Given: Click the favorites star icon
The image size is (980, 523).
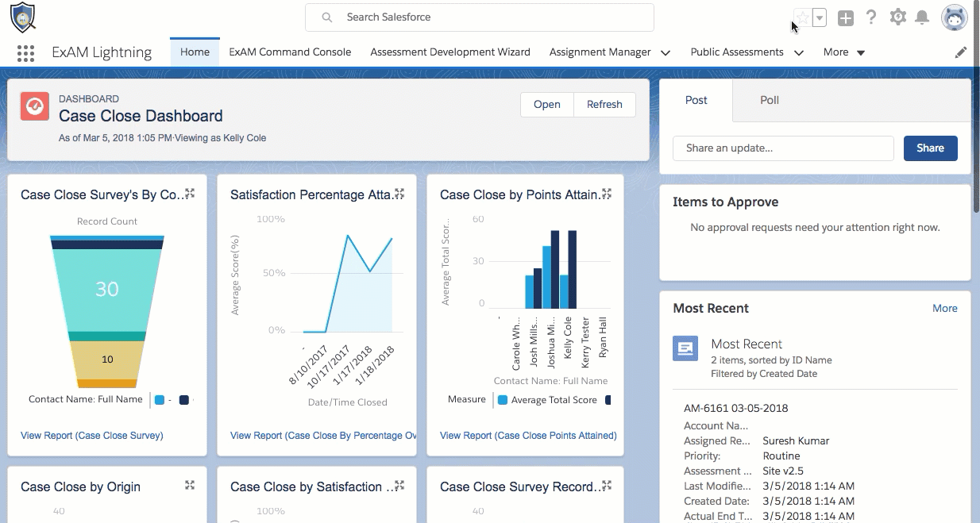Looking at the screenshot, I should (x=802, y=17).
